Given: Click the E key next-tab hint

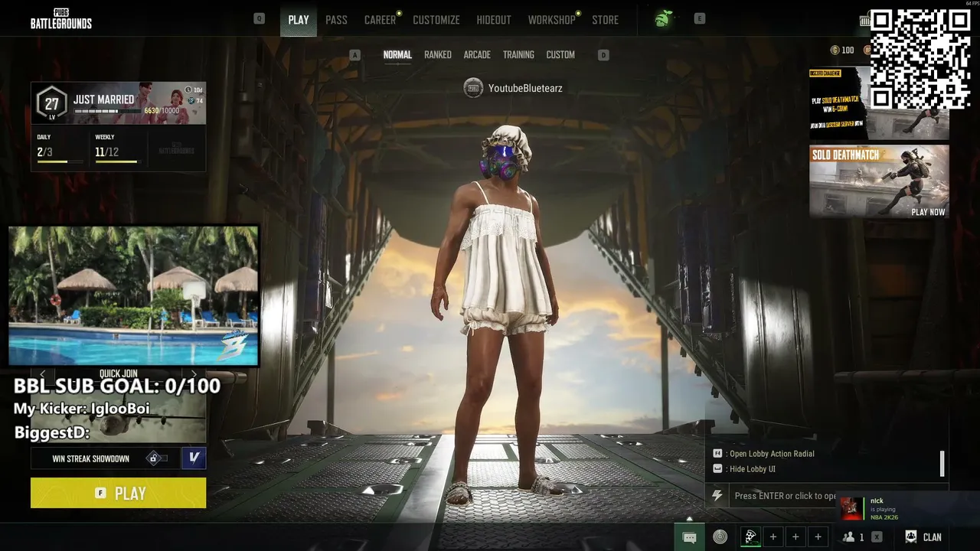Looking at the screenshot, I should click(699, 18).
